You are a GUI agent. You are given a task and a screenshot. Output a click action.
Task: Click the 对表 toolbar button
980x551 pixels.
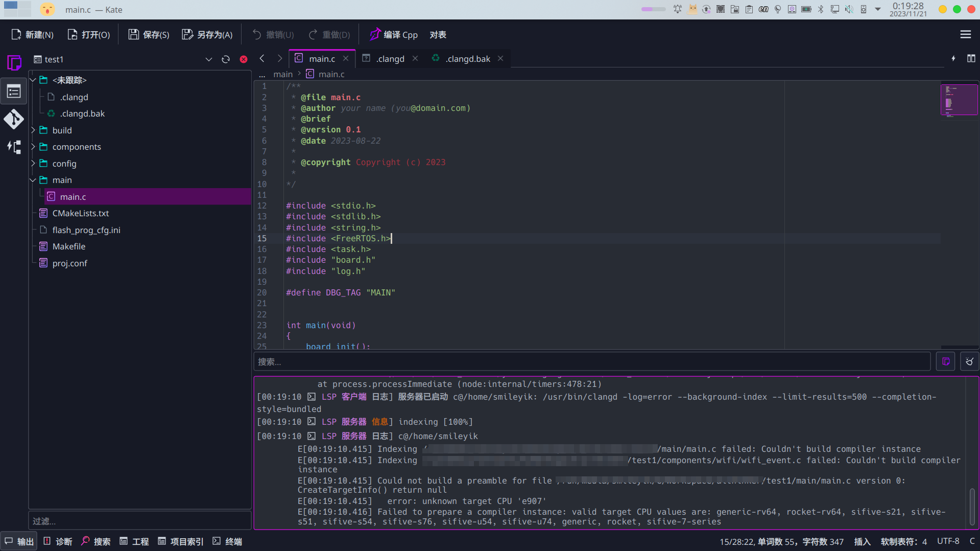click(438, 35)
